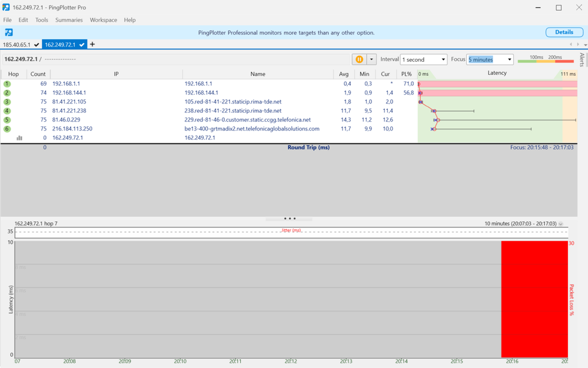Click the bar chart icon on final hop row
588x368 pixels.
coord(19,138)
